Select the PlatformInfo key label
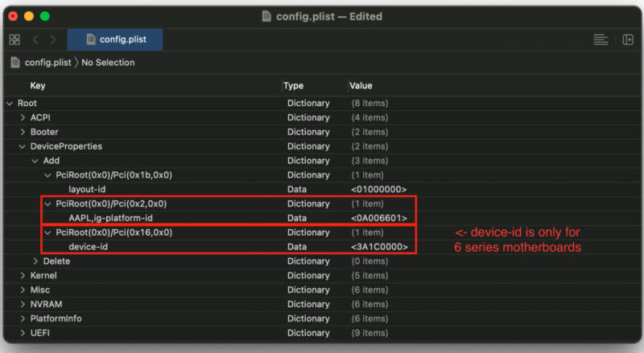644x353 pixels. 56,318
